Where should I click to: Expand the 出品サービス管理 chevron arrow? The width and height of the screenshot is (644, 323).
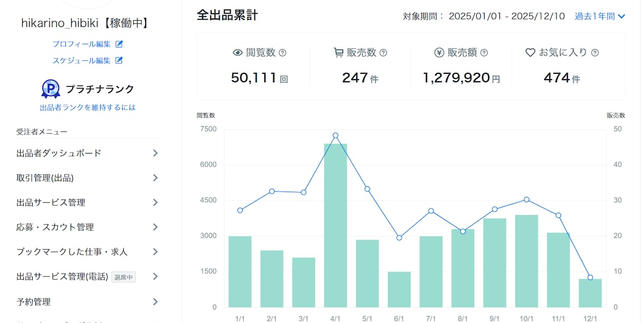(155, 203)
